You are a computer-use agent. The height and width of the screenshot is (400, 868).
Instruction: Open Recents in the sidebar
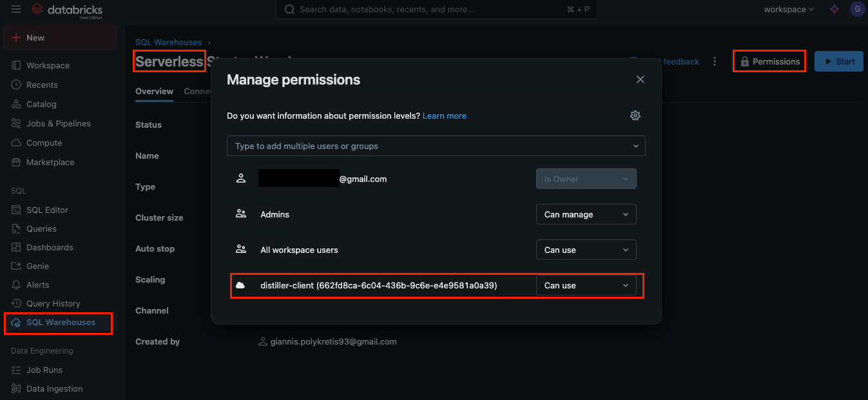(x=42, y=85)
